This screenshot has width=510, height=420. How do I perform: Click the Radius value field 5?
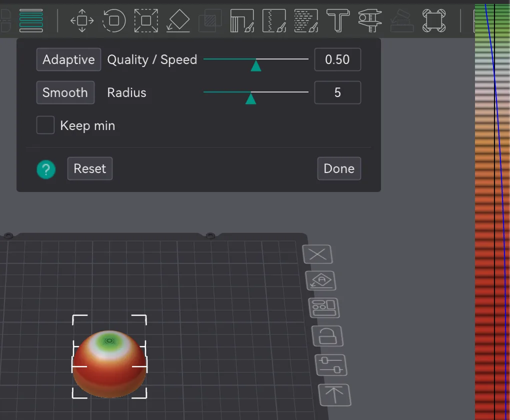337,92
